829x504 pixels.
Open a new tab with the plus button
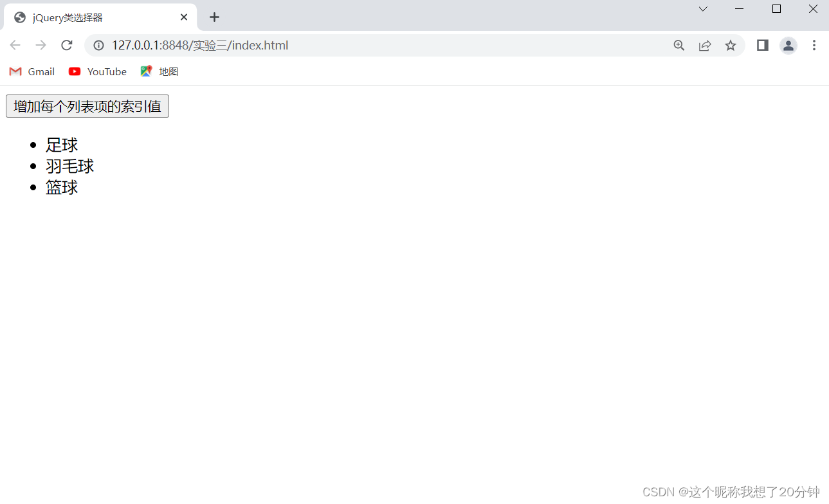[215, 17]
